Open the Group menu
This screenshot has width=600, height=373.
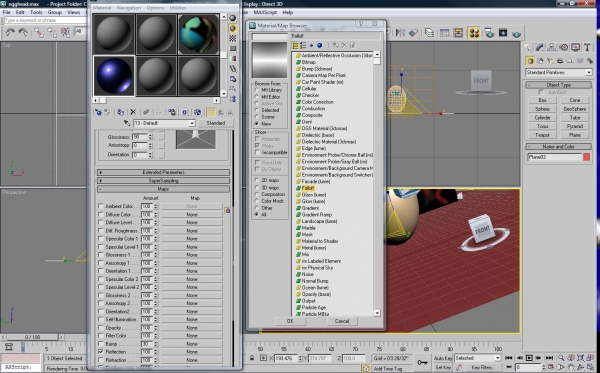55,12
